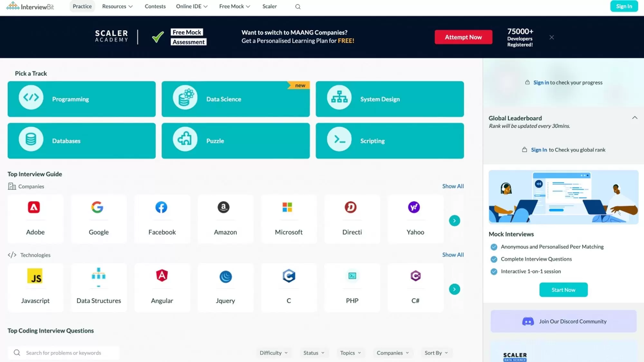This screenshot has height=362, width=644.
Task: Click the Mock Interviews illustration
Action: [x=563, y=197]
